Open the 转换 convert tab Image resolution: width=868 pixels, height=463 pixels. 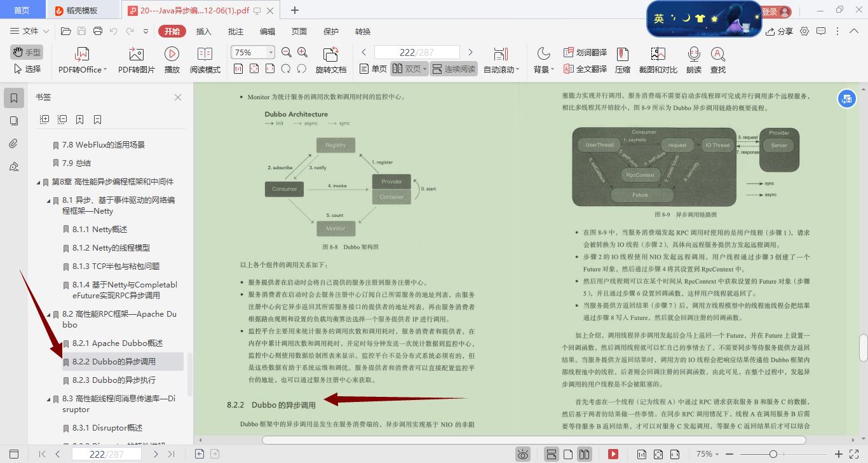tap(363, 31)
